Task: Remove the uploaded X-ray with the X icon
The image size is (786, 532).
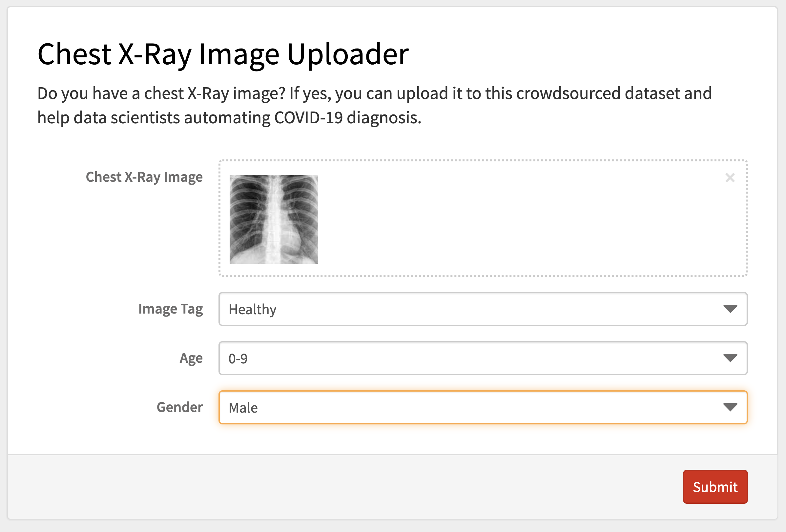Action: [730, 177]
